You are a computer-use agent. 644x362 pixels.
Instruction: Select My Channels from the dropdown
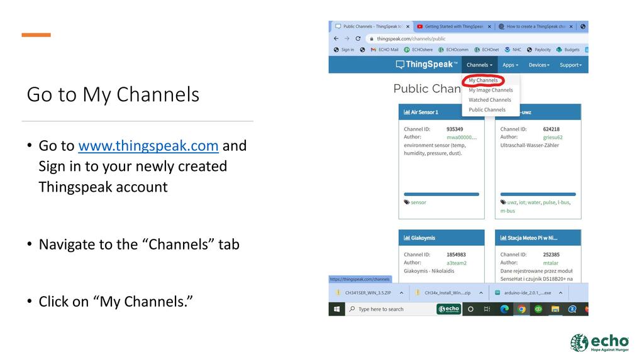point(483,80)
